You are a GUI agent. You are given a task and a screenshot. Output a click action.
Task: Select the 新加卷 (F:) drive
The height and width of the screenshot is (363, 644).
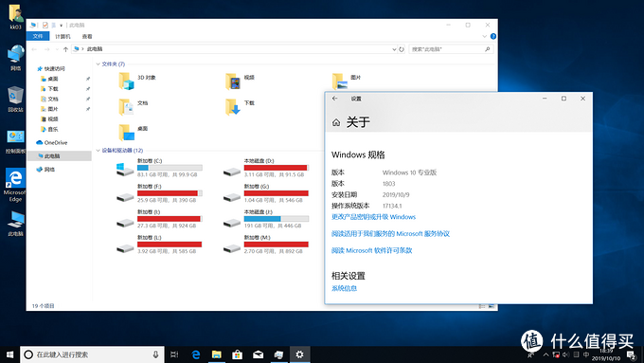click(159, 193)
